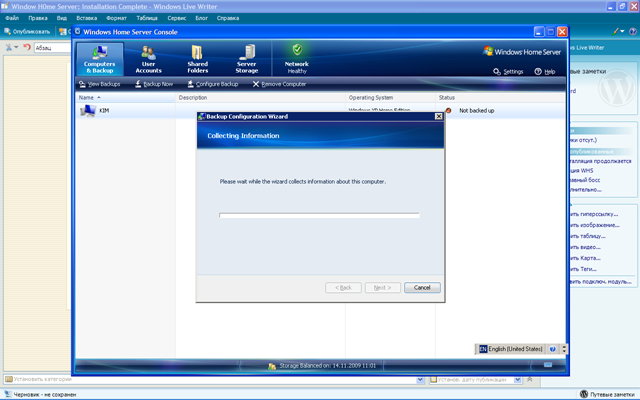Click the Backup Now toolbar button
The height and width of the screenshot is (400, 640).
coord(154,84)
